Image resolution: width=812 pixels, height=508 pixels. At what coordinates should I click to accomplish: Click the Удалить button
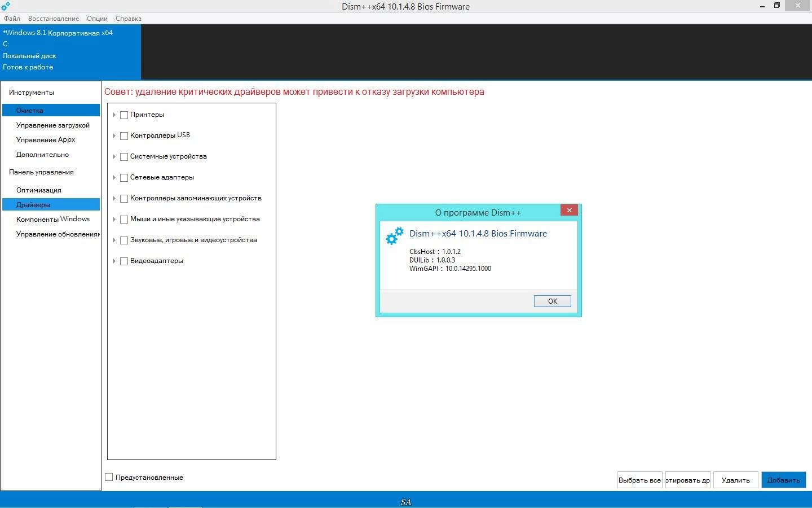tap(735, 480)
